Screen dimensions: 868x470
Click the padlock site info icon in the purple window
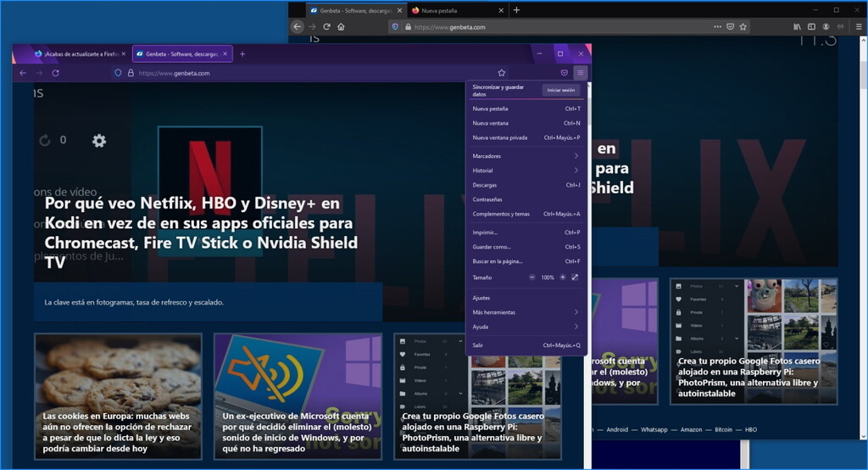131,73
